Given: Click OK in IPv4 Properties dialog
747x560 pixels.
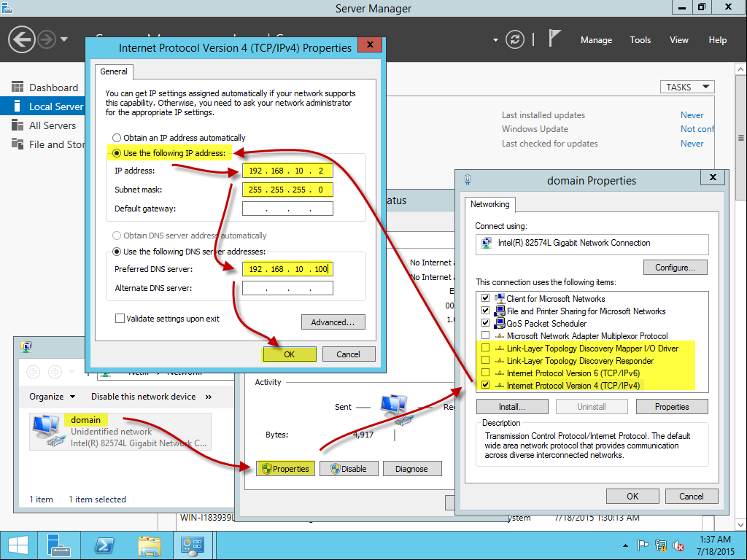Looking at the screenshot, I should 289,354.
